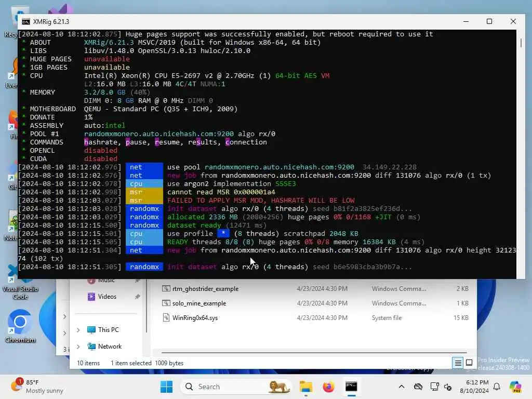Screen dimensions: 532x399
Task: Open Copilot preview from taskbar
Action: click(515, 387)
